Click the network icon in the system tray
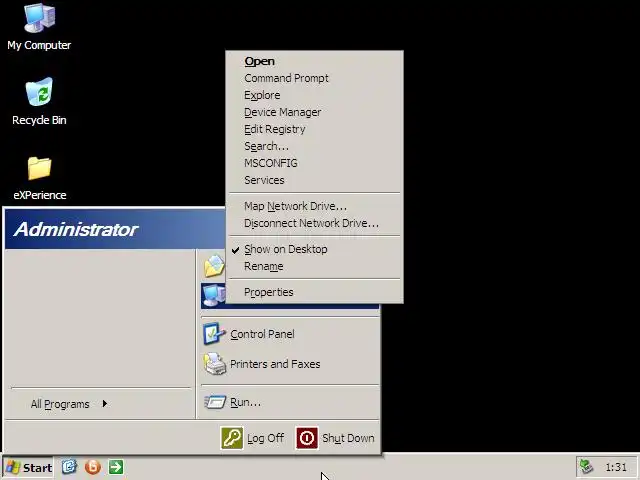 pos(587,467)
